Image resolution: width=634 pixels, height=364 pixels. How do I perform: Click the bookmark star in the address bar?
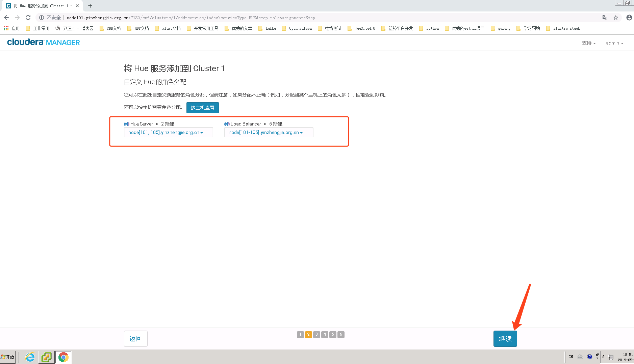[616, 18]
